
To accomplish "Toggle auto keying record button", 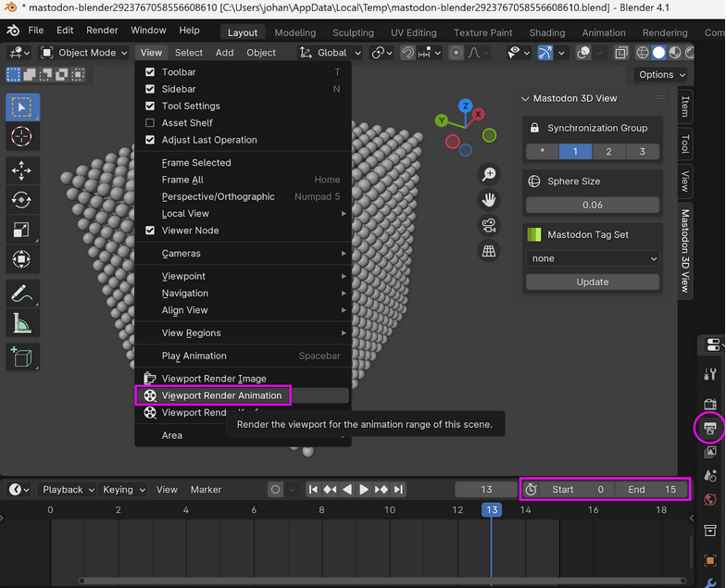I will click(276, 489).
